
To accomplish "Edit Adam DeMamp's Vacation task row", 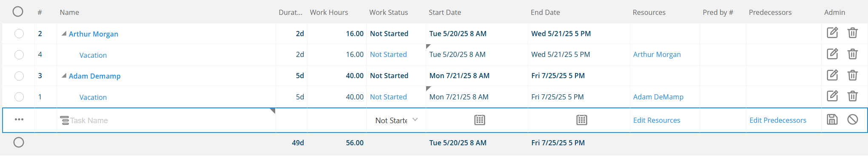I will click(832, 96).
